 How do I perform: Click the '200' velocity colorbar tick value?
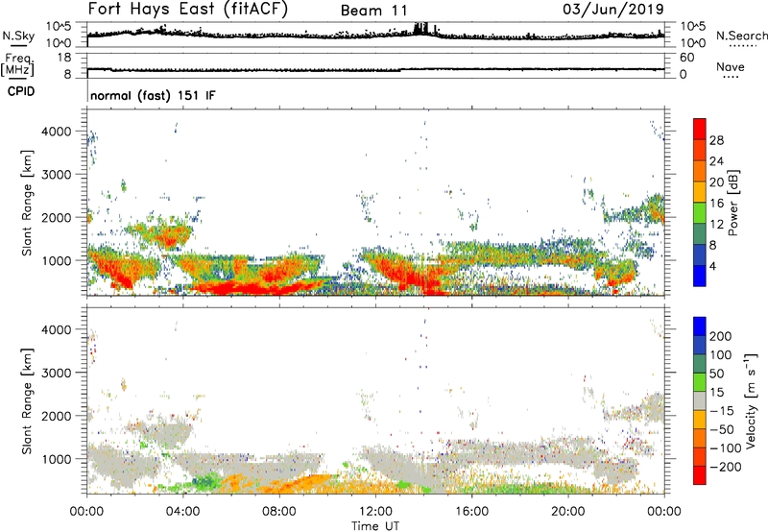(720, 336)
